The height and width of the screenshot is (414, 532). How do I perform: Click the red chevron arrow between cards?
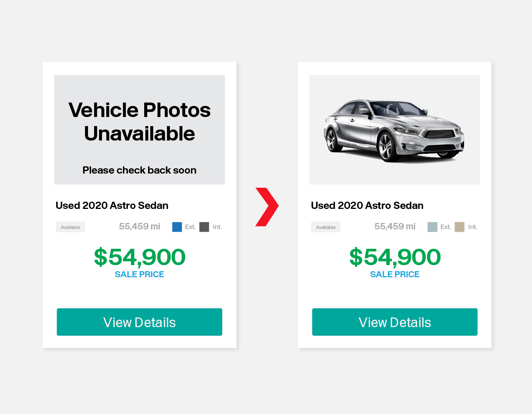pos(267,207)
